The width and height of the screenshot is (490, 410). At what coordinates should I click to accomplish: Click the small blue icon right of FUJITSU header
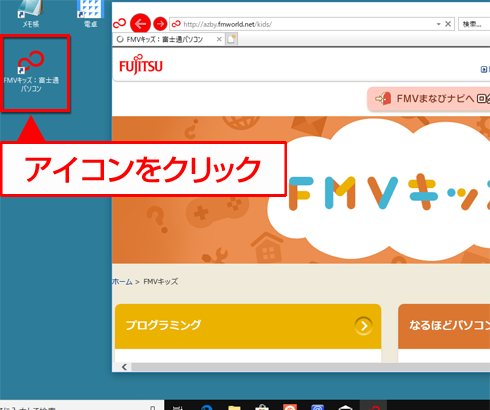(484, 69)
